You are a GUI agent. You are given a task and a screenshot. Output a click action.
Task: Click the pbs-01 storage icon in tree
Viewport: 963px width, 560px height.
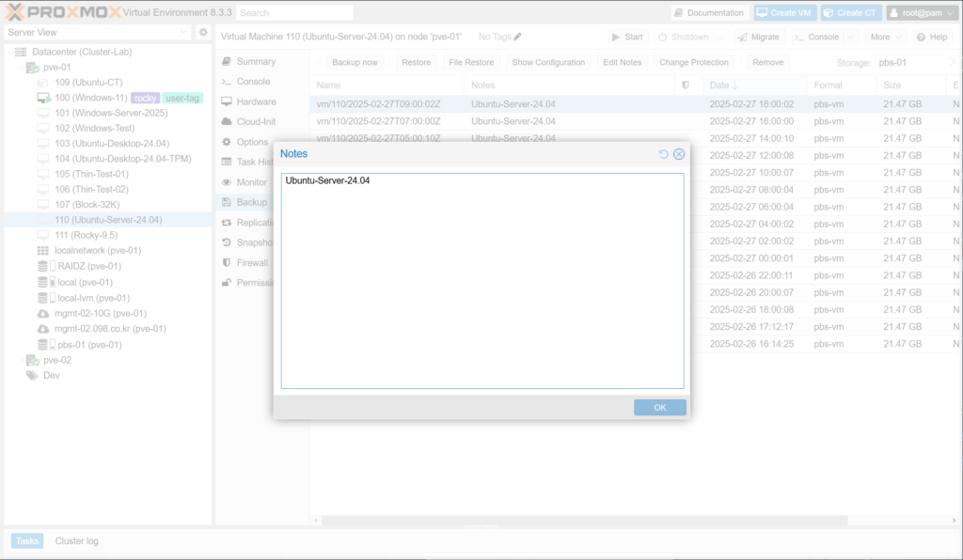tap(43, 345)
